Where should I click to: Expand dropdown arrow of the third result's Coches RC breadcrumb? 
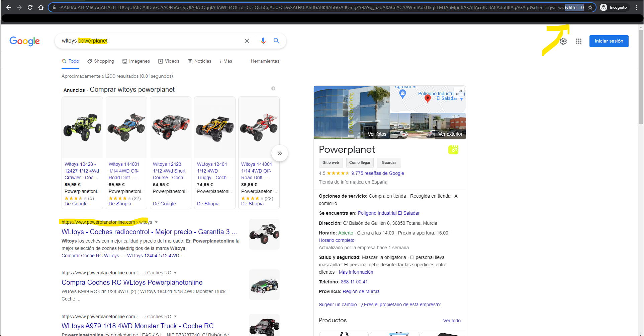pyautogui.click(x=175, y=317)
